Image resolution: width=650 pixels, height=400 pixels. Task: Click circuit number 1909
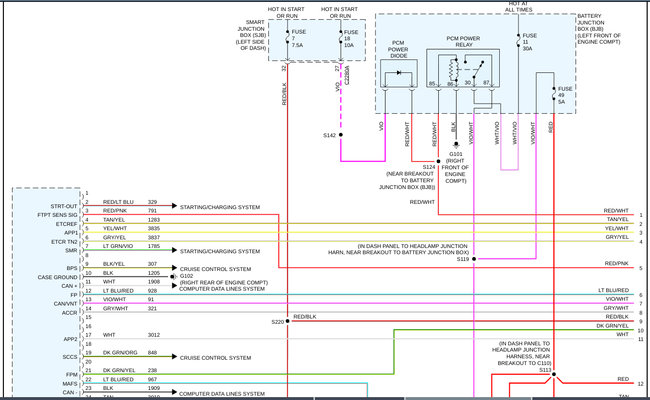[154, 388]
